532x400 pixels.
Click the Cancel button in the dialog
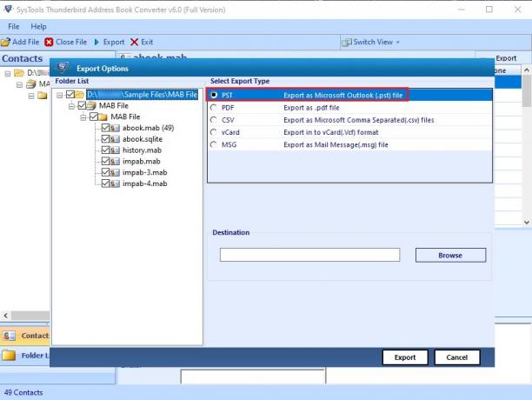pyautogui.click(x=457, y=357)
